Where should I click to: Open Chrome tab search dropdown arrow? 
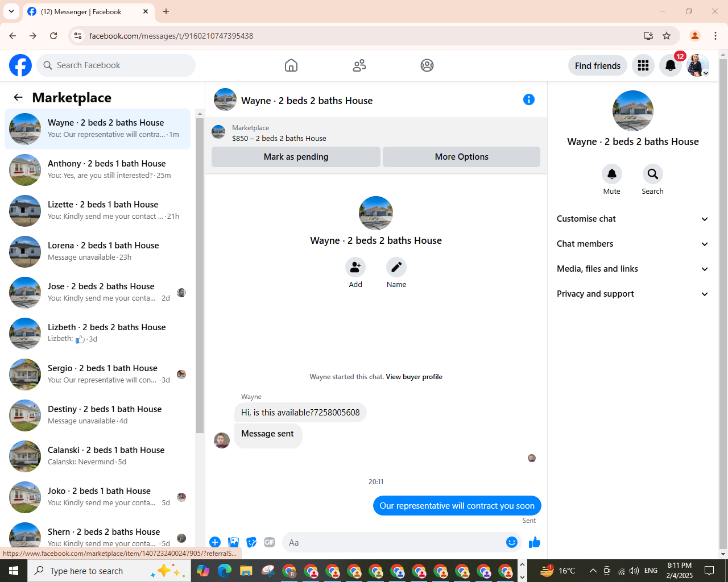tap(11, 11)
